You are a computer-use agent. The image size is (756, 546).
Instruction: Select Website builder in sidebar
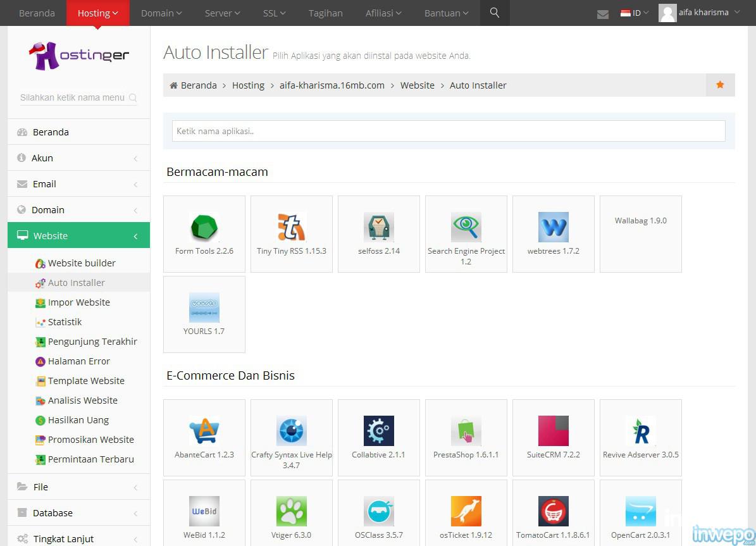point(82,263)
